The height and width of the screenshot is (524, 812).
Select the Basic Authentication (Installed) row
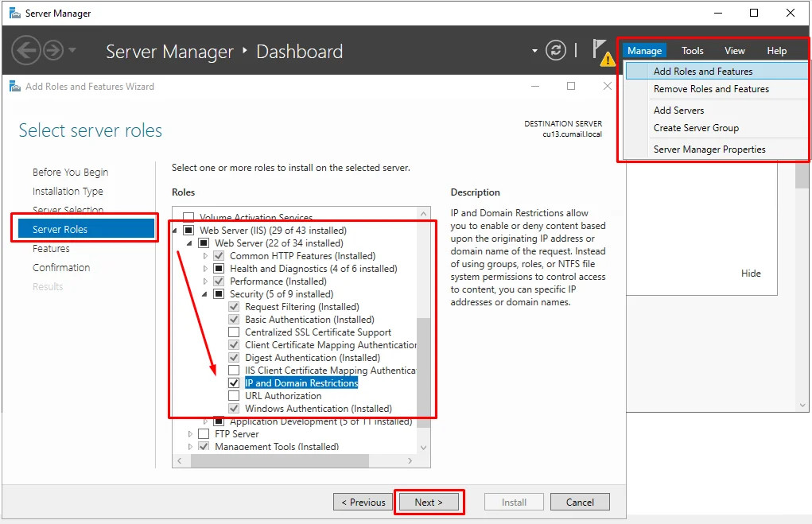point(309,320)
